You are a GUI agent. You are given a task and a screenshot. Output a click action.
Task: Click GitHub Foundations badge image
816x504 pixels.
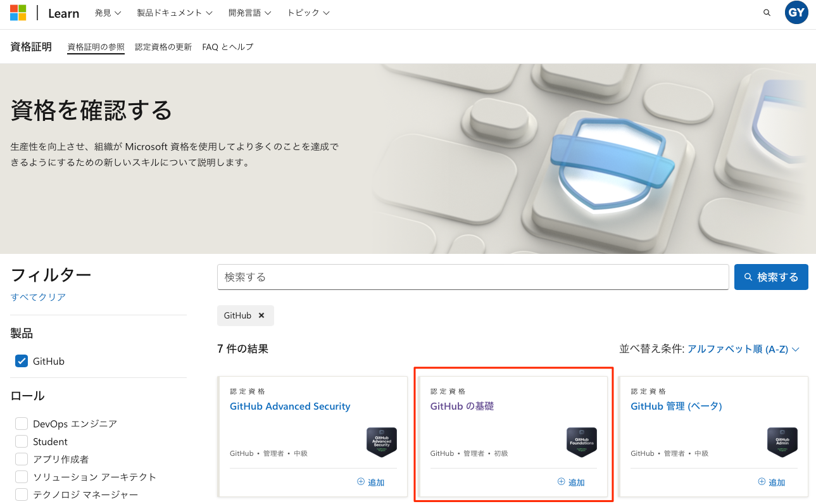click(x=582, y=442)
